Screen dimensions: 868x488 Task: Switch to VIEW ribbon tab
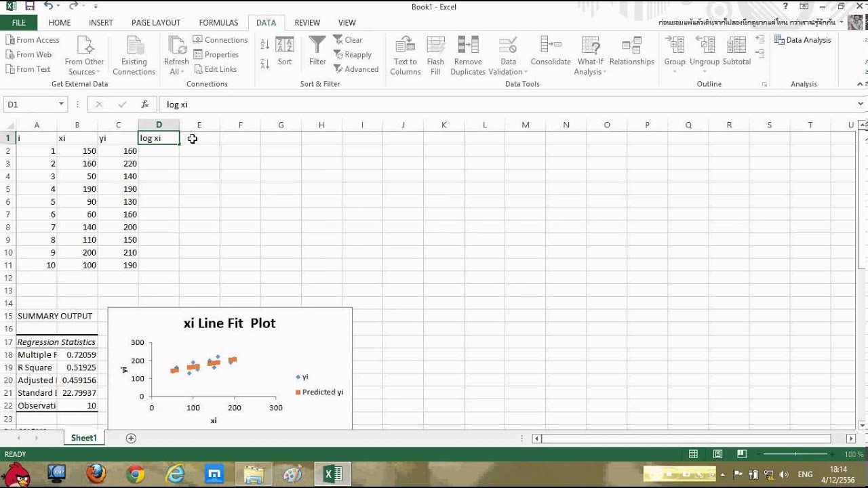point(347,22)
